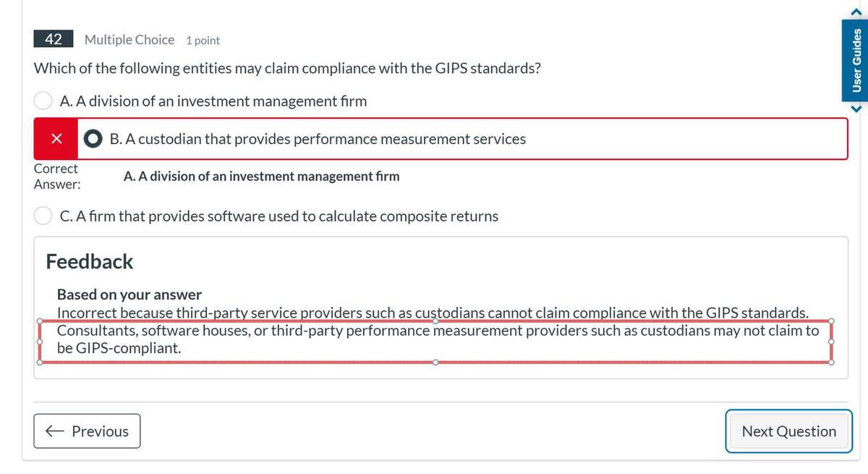Advance with the Next Question button
Viewport: 868px width, 474px height.
pyautogui.click(x=788, y=431)
